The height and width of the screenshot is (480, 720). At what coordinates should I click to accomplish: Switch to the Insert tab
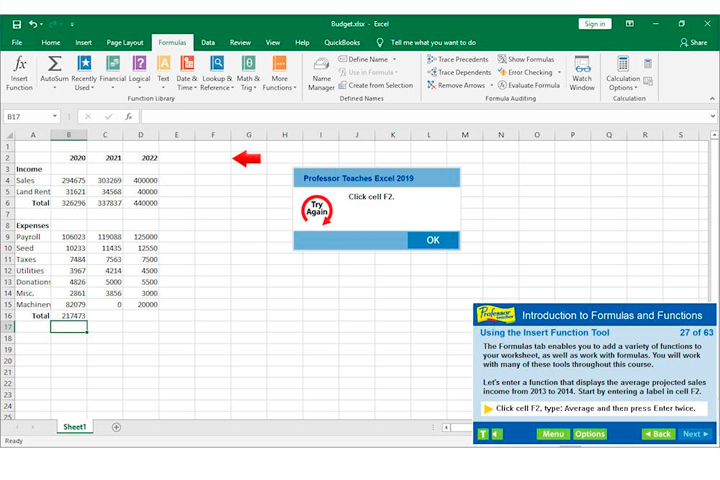pos(83,42)
